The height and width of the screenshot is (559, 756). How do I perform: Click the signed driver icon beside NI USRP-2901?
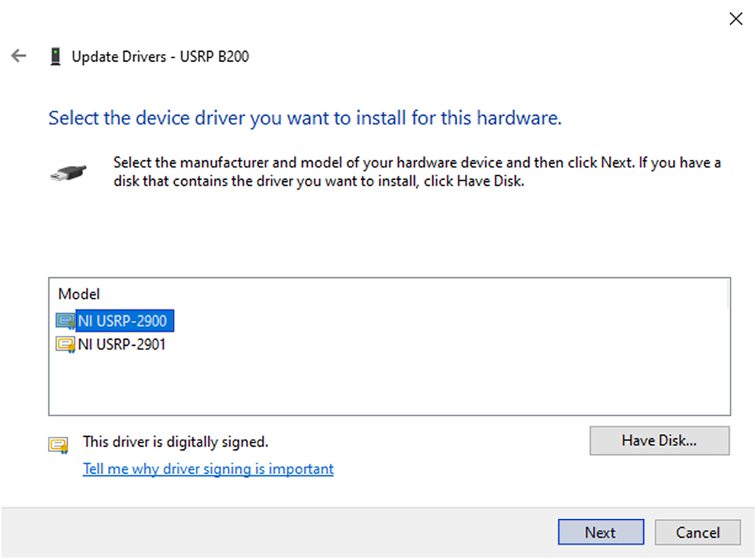click(65, 344)
